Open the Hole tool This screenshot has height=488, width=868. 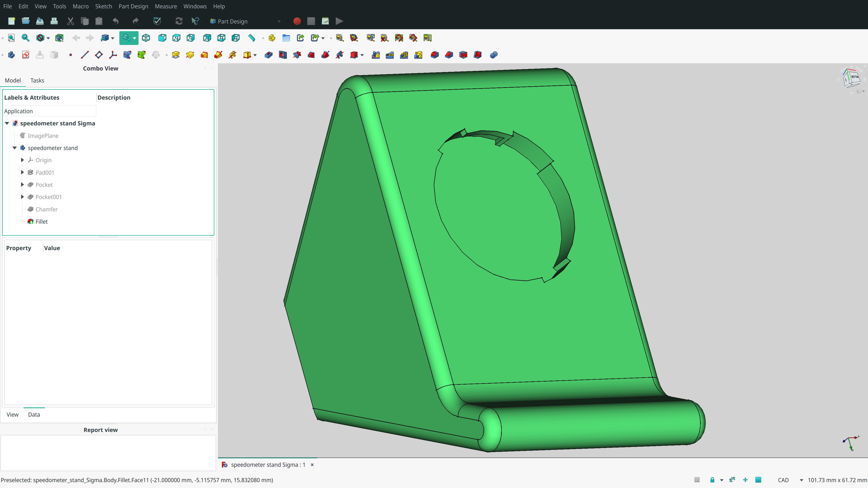283,54
